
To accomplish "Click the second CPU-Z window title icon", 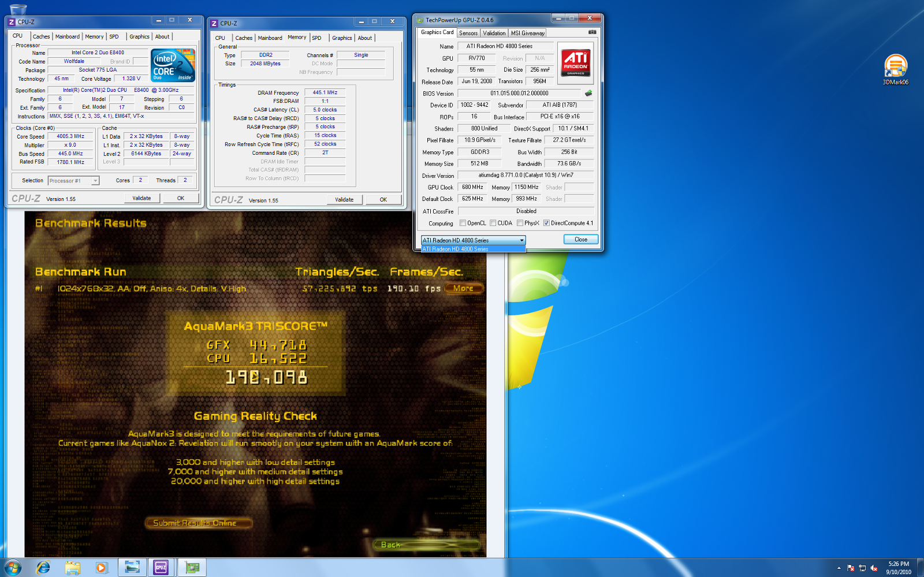I will 214,23.
